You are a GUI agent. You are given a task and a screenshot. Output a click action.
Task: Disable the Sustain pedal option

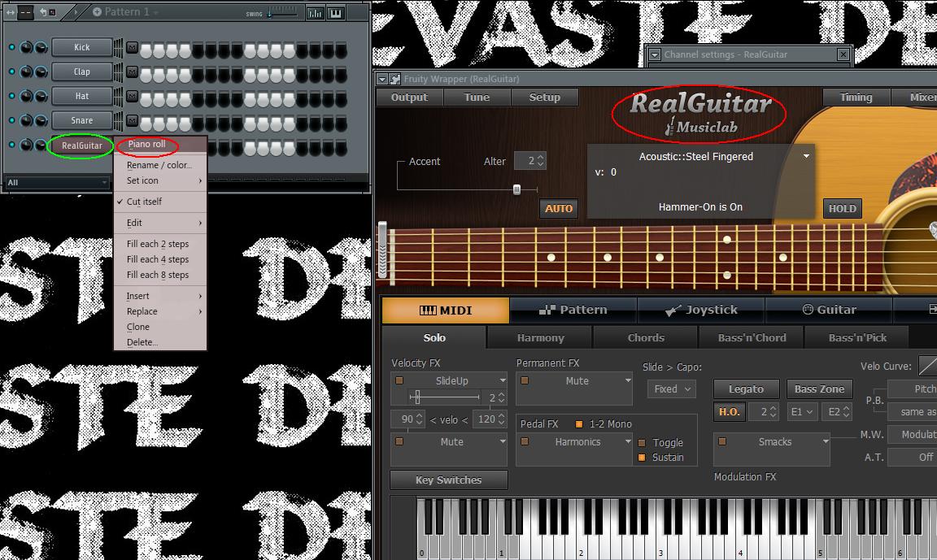pyautogui.click(x=642, y=458)
